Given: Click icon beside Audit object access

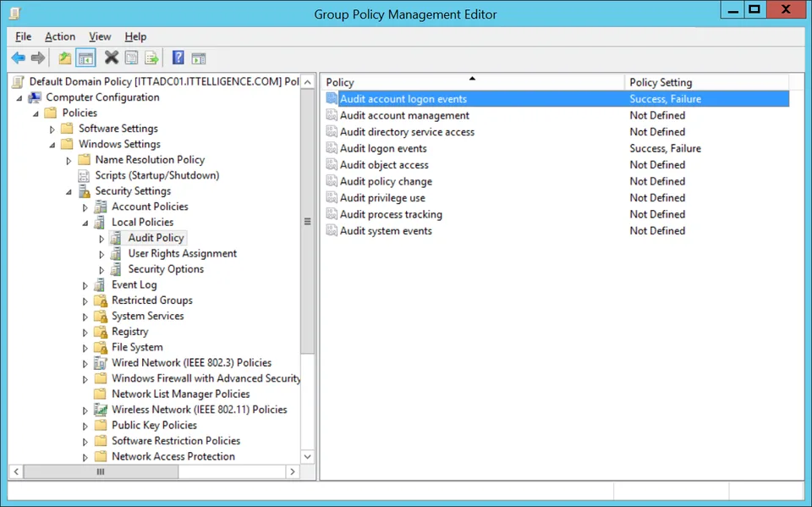Looking at the screenshot, I should [332, 165].
